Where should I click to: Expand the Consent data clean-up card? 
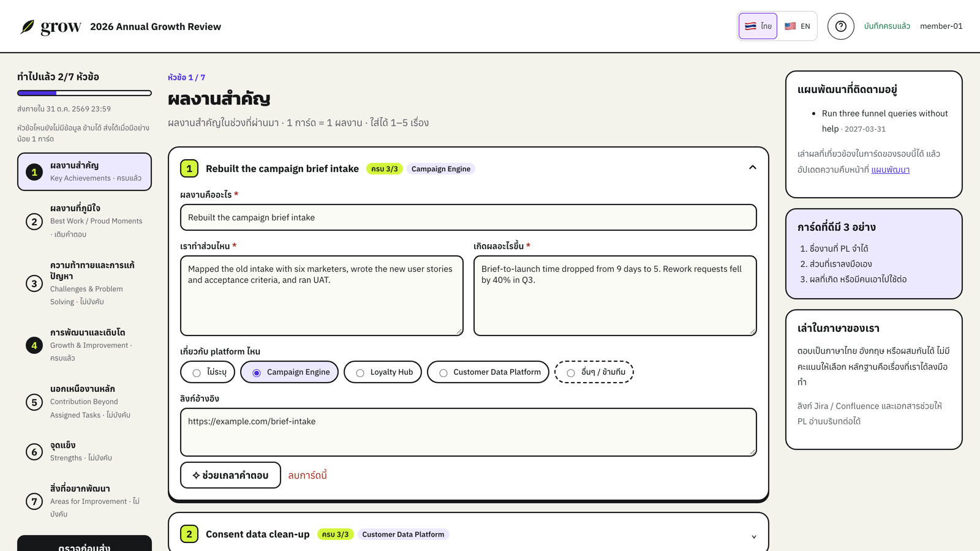[x=753, y=536]
